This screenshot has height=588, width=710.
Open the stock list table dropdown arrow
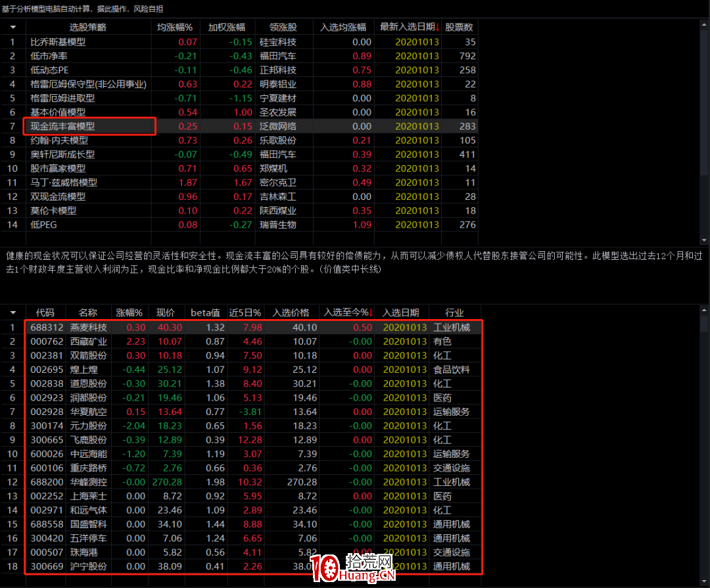pyautogui.click(x=13, y=312)
